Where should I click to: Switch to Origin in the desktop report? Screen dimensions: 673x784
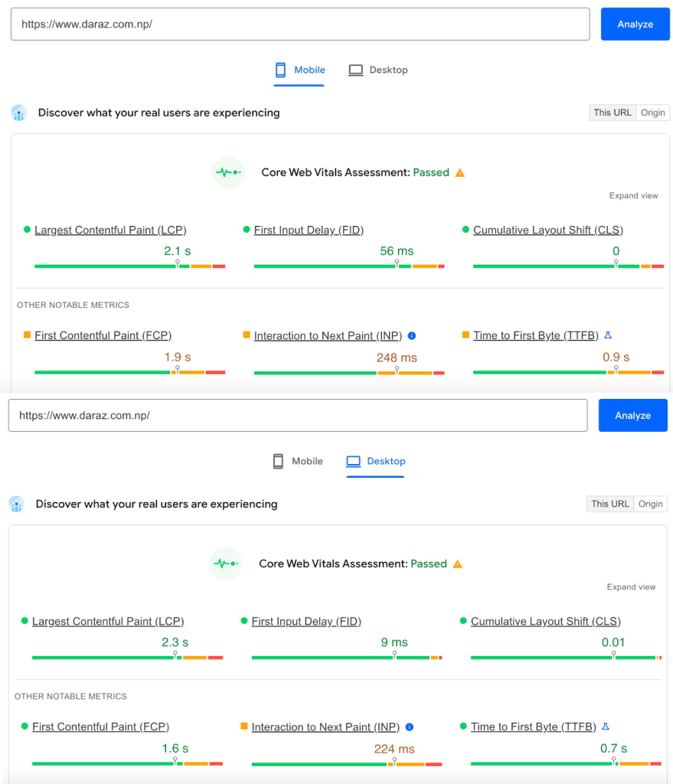click(x=651, y=504)
